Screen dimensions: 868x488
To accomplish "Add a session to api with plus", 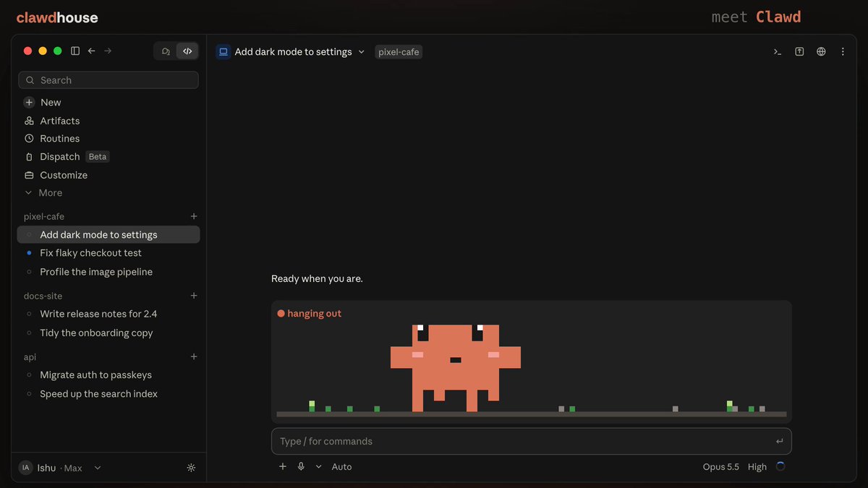I will click(194, 356).
